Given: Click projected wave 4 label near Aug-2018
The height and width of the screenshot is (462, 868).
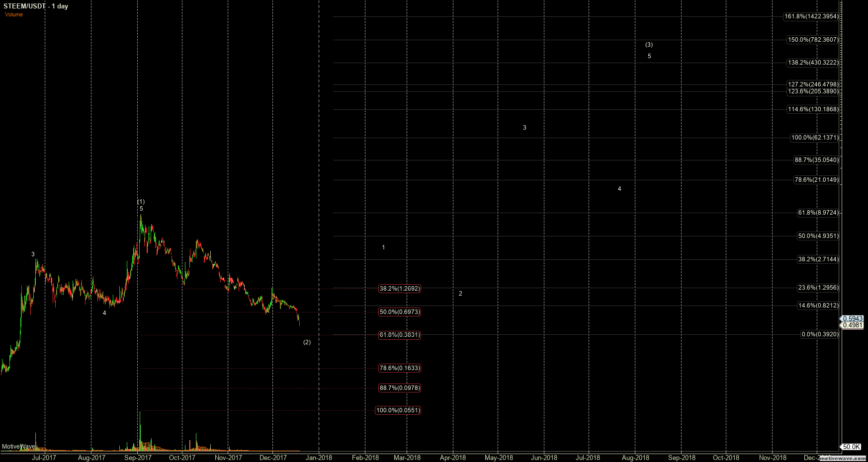Looking at the screenshot, I should tap(619, 189).
